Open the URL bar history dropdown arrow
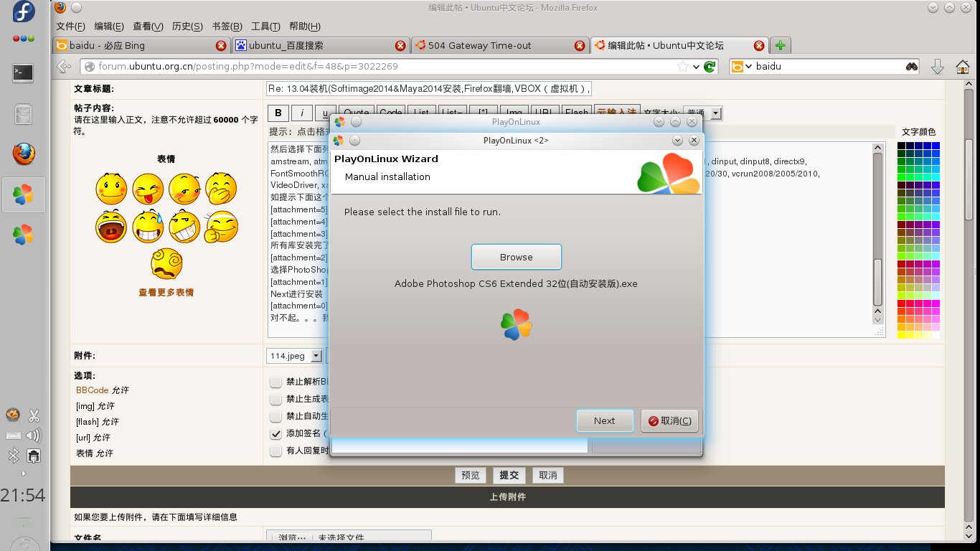 [696, 67]
